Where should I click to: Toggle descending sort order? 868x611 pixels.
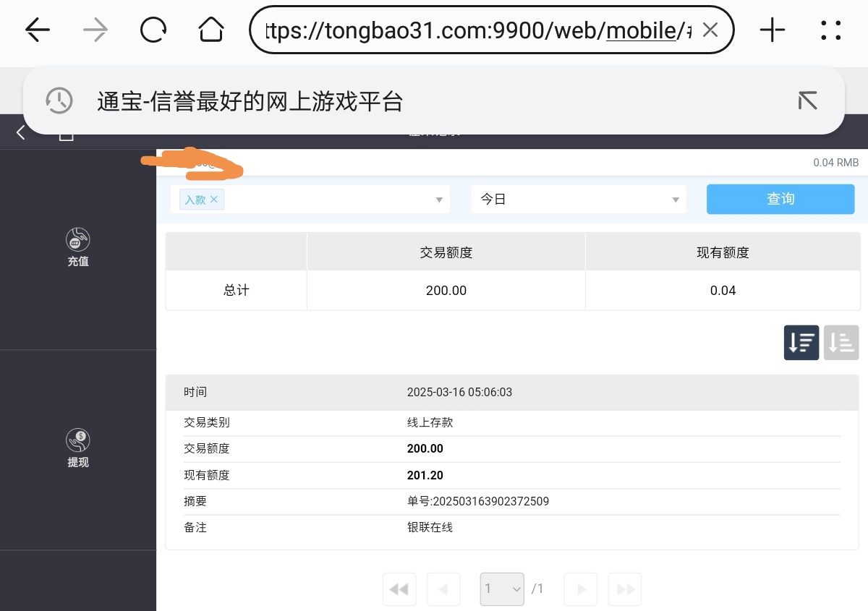(801, 343)
